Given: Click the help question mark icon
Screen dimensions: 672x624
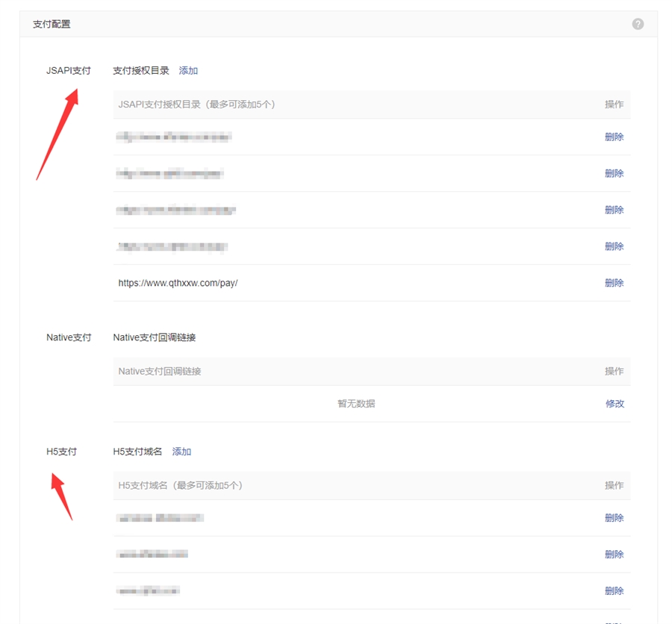Looking at the screenshot, I should point(638,24).
